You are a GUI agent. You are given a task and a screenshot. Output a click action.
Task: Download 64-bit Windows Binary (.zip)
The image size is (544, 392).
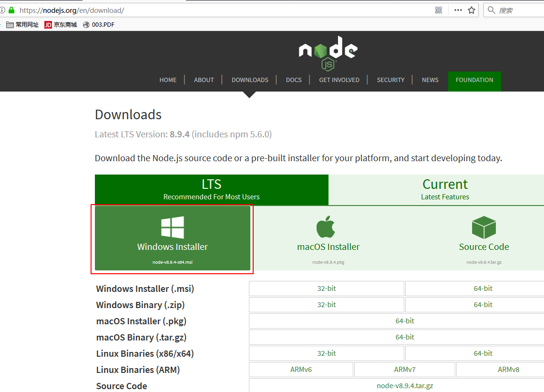point(474,305)
